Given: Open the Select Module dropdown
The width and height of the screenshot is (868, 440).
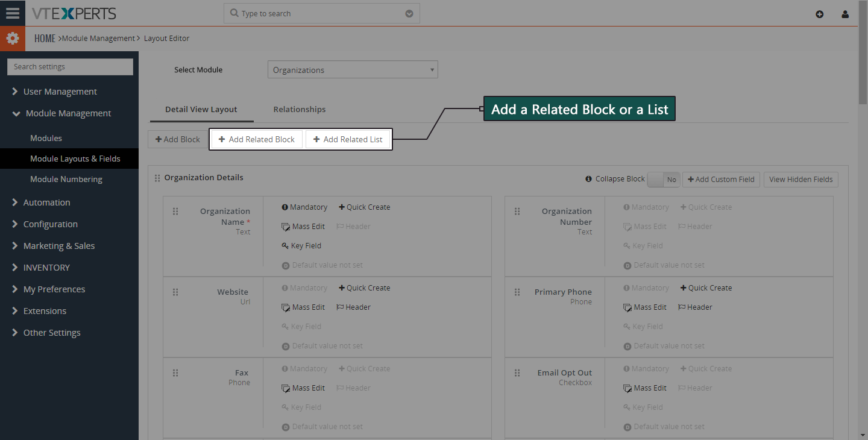Looking at the screenshot, I should click(353, 70).
